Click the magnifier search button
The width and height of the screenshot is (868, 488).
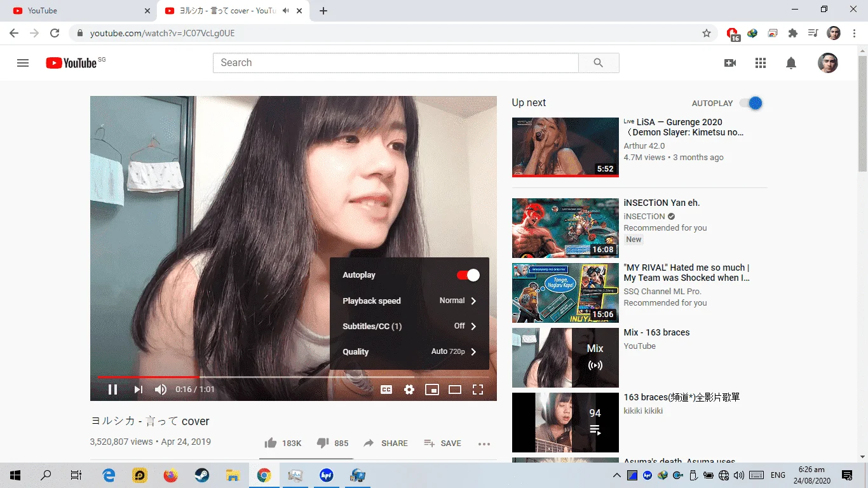(x=599, y=63)
